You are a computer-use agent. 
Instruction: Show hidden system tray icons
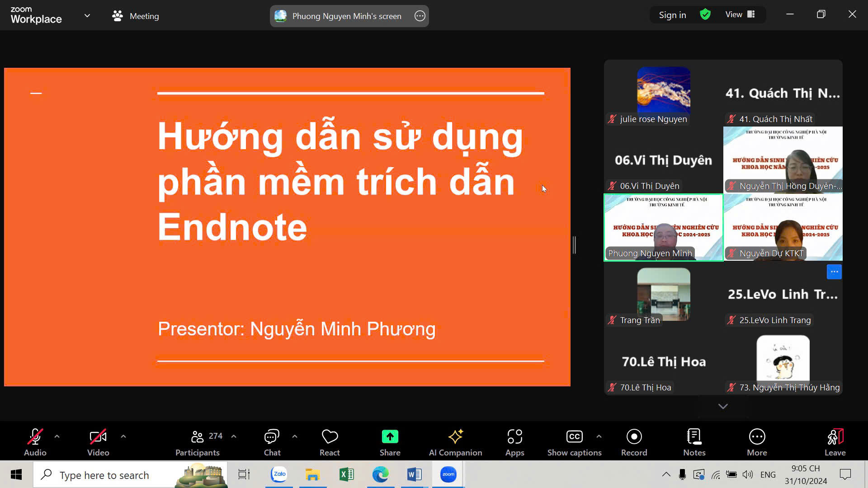(x=666, y=474)
